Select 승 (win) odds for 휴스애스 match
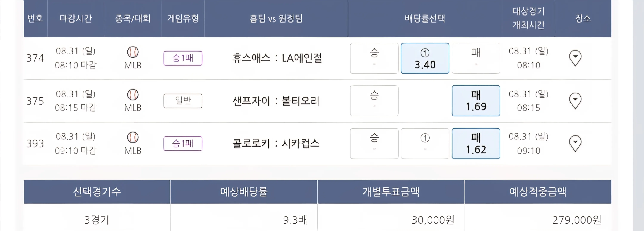The image size is (644, 231). [x=374, y=58]
